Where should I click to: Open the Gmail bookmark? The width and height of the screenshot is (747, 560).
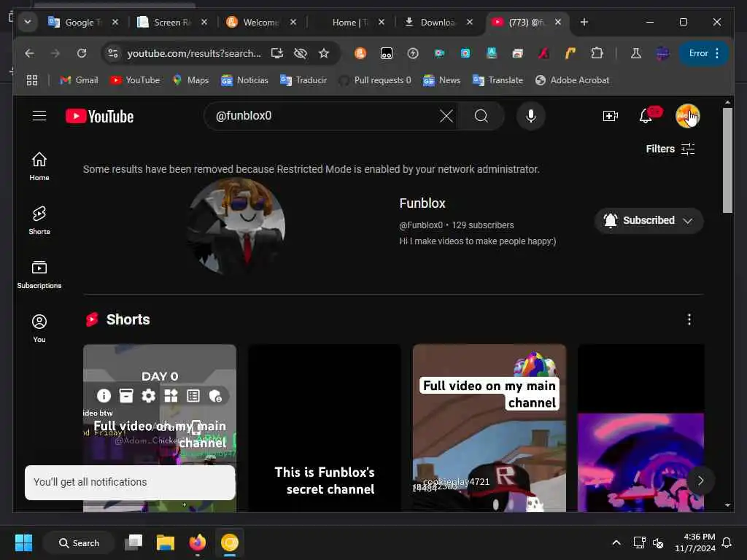(79, 80)
